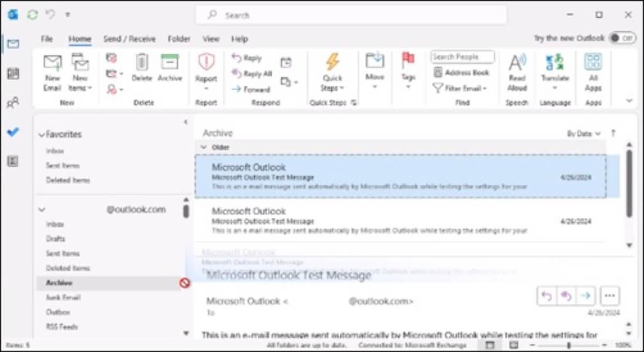The image size is (644, 352).
Task: Collapse the Favorites section
Action: pyautogui.click(x=42, y=135)
